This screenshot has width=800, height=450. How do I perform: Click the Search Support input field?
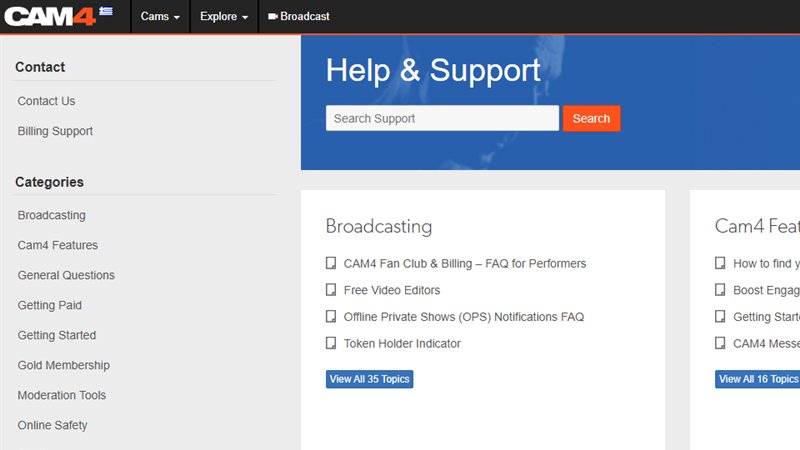(x=442, y=118)
